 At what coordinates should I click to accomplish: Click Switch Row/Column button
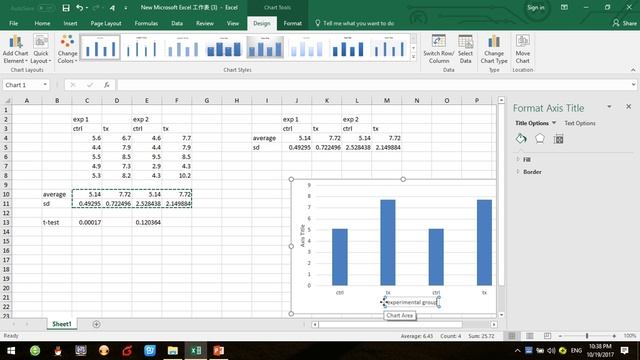click(439, 49)
